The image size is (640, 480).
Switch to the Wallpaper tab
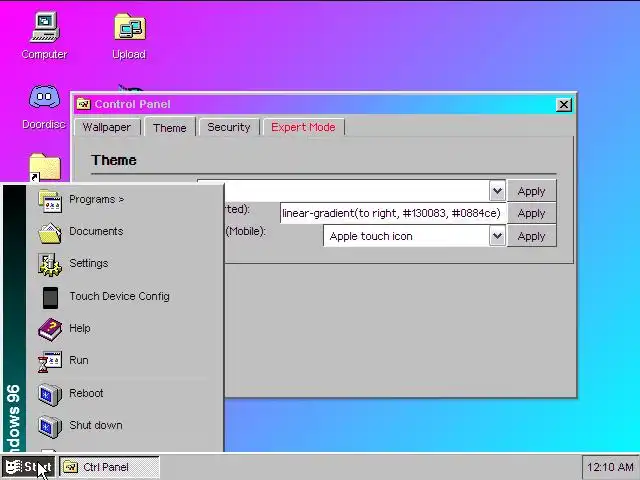click(107, 127)
